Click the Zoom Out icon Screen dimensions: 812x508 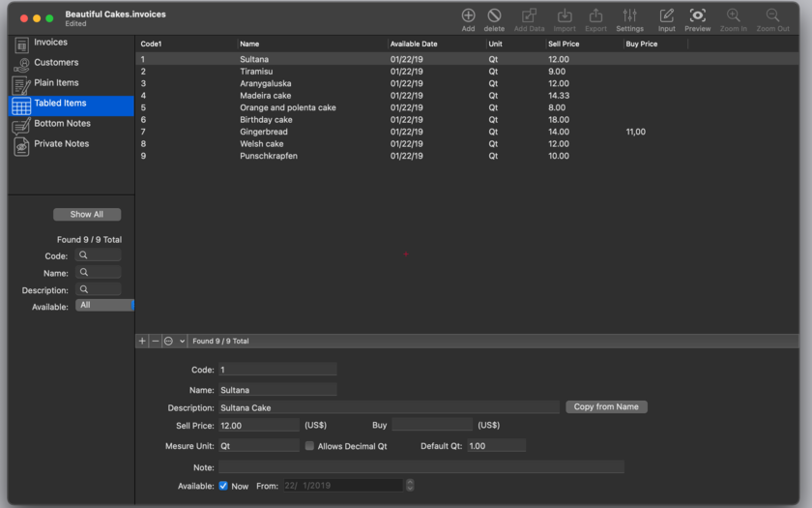click(x=772, y=15)
